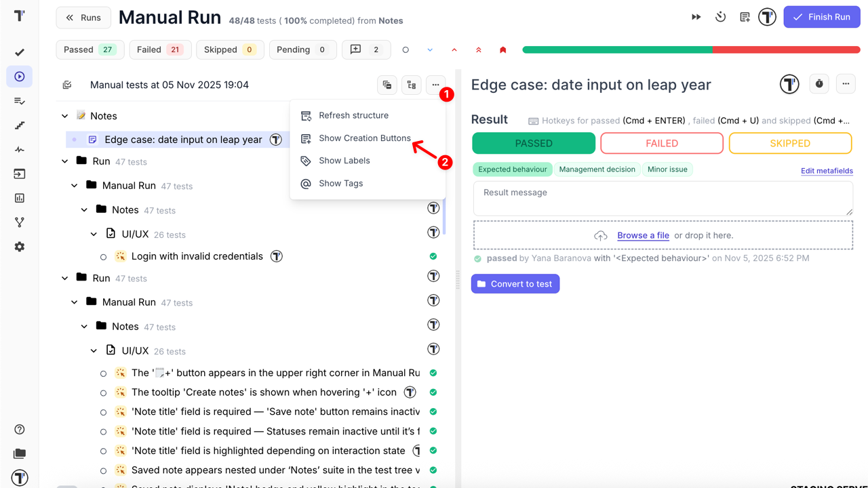The width and height of the screenshot is (868, 488).
Task: Click the 'Edit metafields' link
Action: 827,171
